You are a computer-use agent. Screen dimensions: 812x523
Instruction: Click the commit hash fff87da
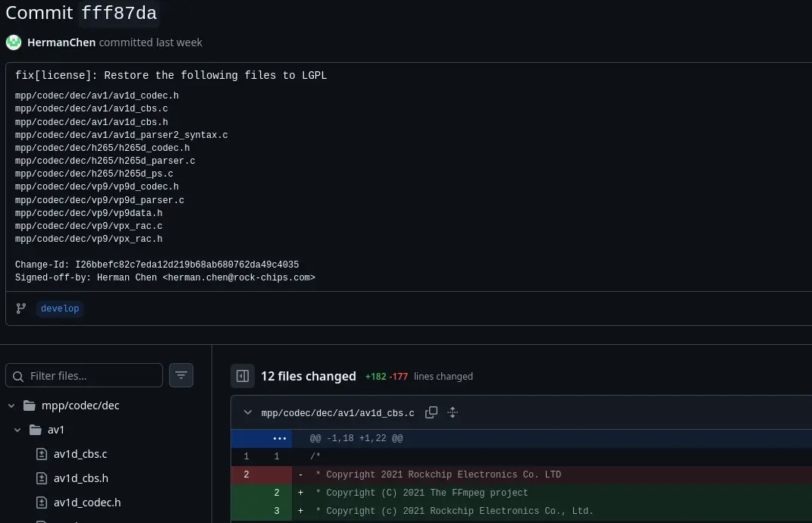pos(119,14)
